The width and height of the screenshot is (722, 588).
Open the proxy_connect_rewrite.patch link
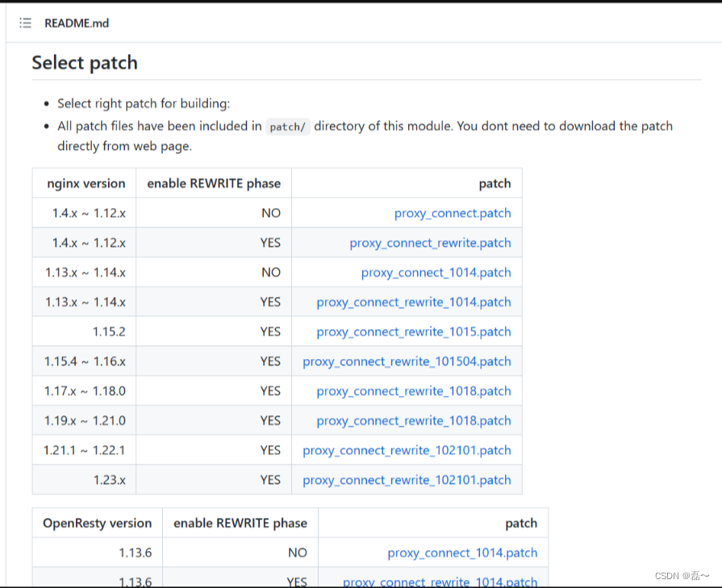tap(430, 243)
